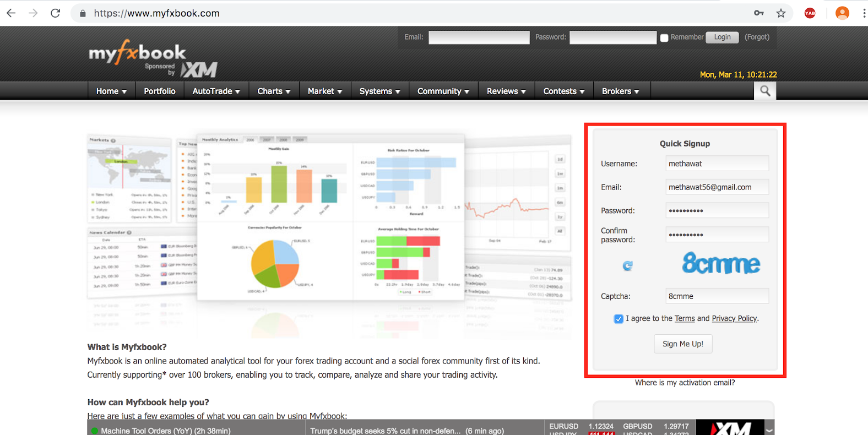
Task: Open the Chrome profile avatar
Action: pyautogui.click(x=842, y=13)
